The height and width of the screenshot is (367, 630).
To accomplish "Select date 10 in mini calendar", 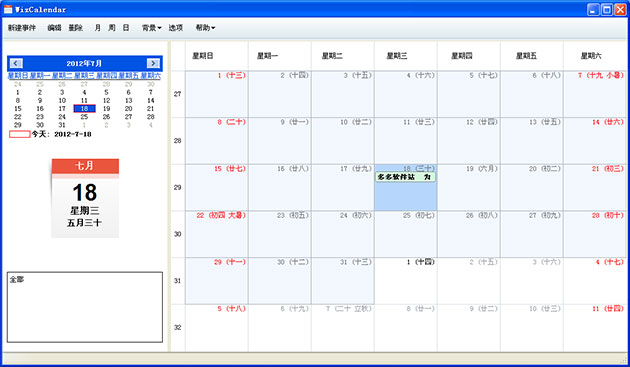I will (62, 100).
